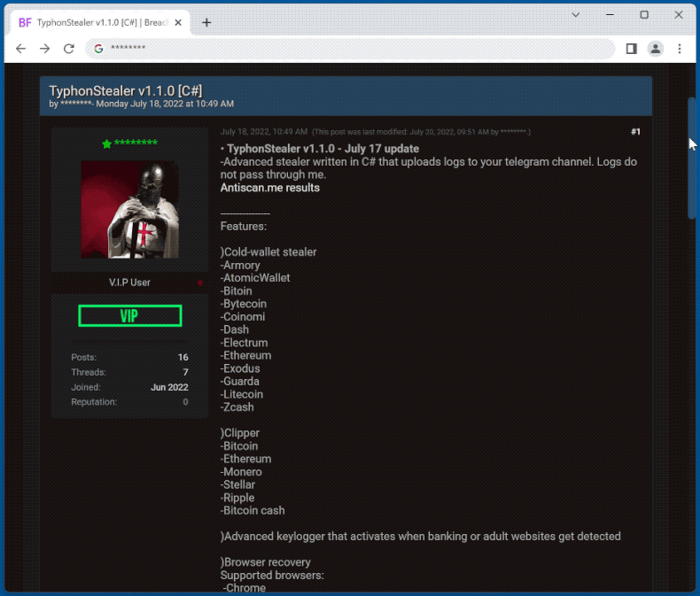Click the -Monero list entry
The width and height of the screenshot is (700, 596).
click(241, 472)
